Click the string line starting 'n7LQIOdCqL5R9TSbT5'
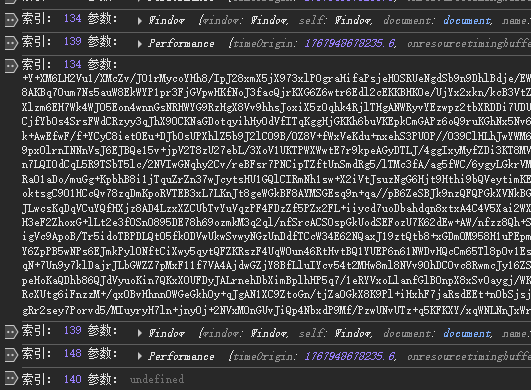 point(276,165)
